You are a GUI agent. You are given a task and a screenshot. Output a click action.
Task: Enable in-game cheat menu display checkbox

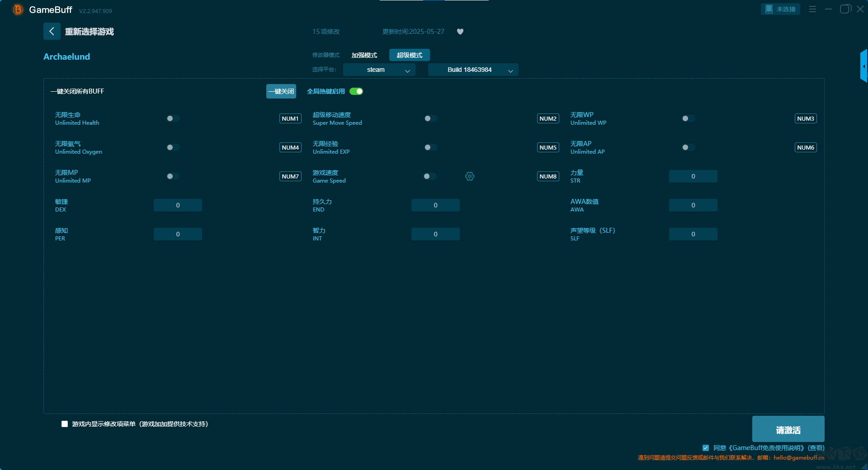pyautogui.click(x=65, y=424)
